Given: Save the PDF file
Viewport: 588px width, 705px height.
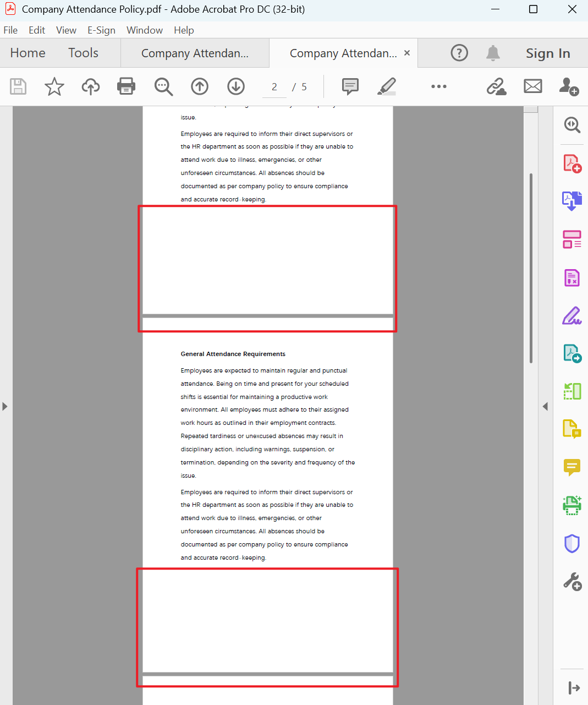Looking at the screenshot, I should (18, 86).
